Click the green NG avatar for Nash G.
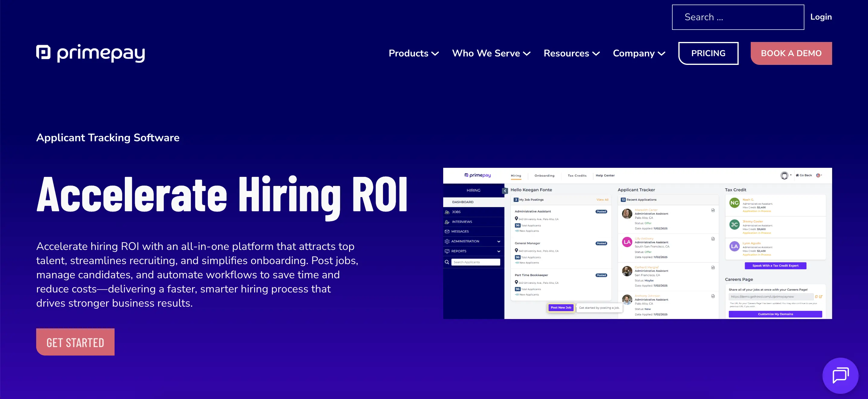 (734, 203)
